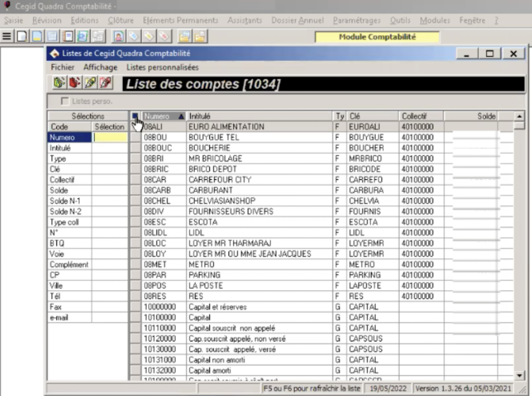
Task: Open the Eléments Permanents menu
Action: pos(180,20)
